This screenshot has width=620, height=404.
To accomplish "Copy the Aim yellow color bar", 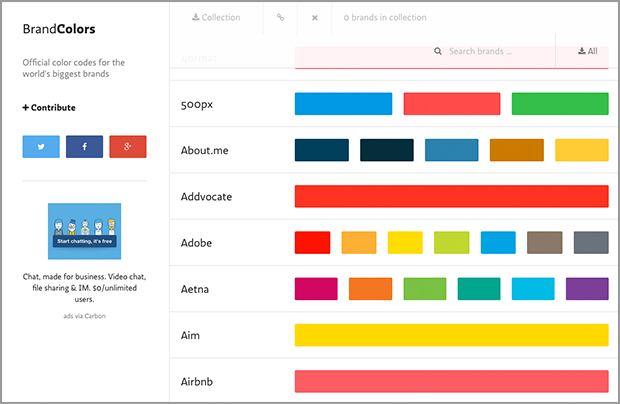I will [452, 335].
